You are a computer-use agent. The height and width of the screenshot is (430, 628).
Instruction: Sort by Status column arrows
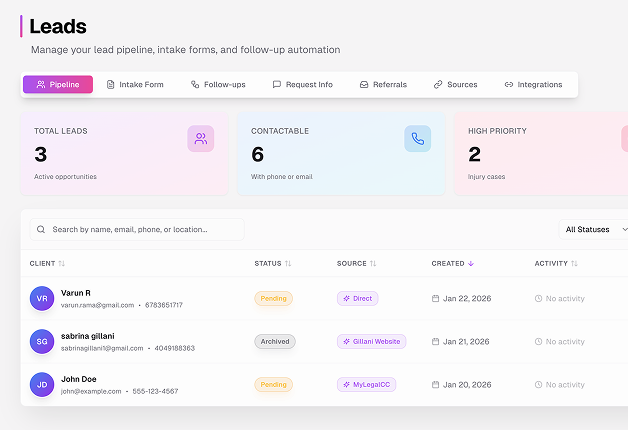click(288, 263)
